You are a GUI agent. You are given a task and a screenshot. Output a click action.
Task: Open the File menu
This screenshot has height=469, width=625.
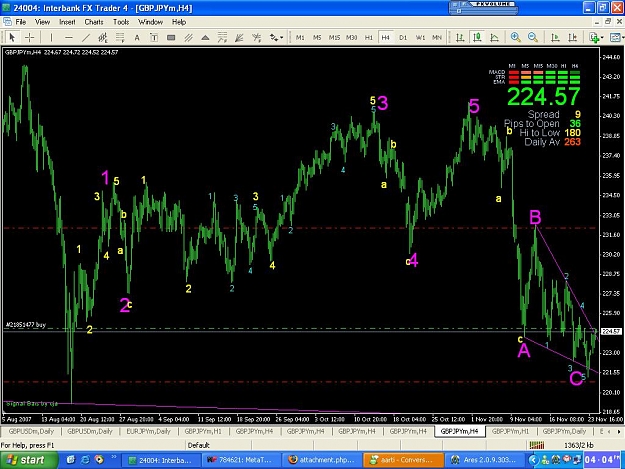(20, 22)
